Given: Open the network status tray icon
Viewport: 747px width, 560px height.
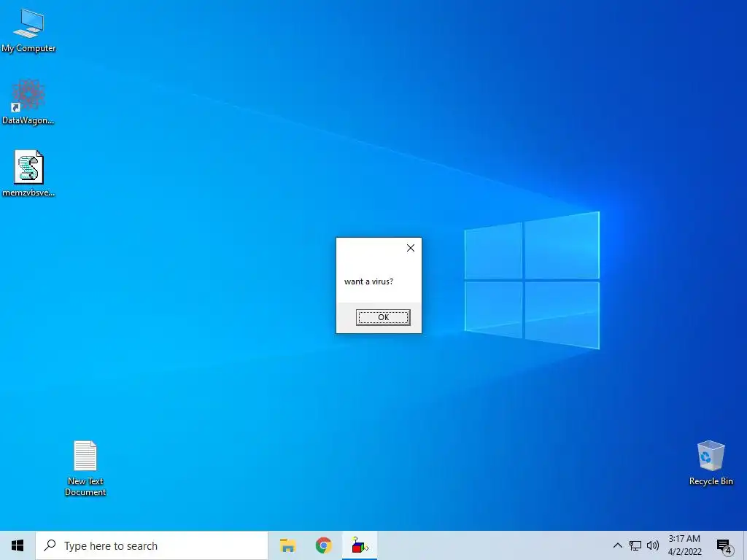Looking at the screenshot, I should [635, 545].
